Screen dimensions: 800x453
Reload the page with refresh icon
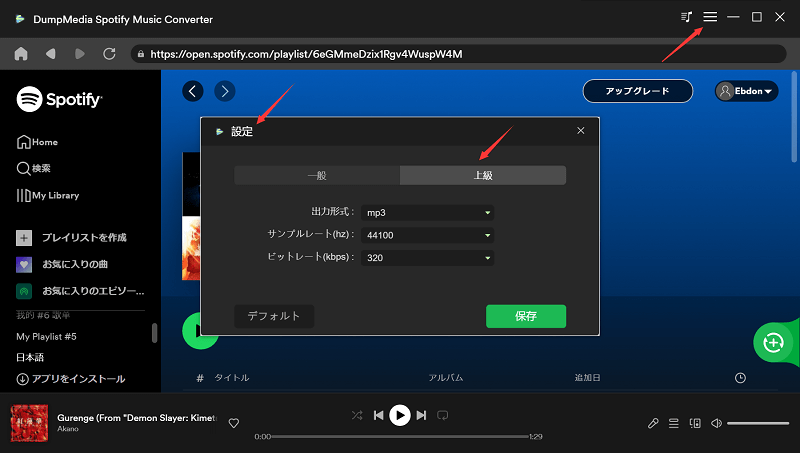pyautogui.click(x=109, y=54)
